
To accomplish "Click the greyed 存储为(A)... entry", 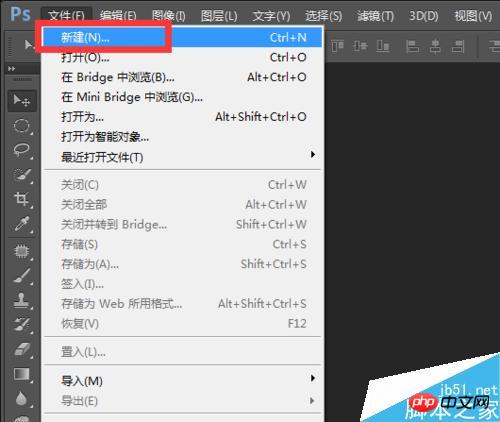I will (182, 264).
